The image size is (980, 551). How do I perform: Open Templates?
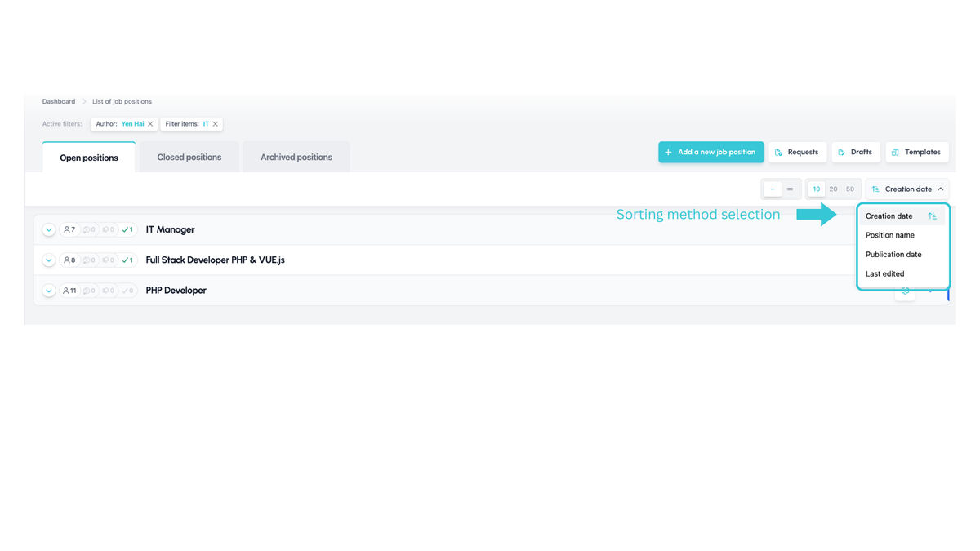pos(917,152)
